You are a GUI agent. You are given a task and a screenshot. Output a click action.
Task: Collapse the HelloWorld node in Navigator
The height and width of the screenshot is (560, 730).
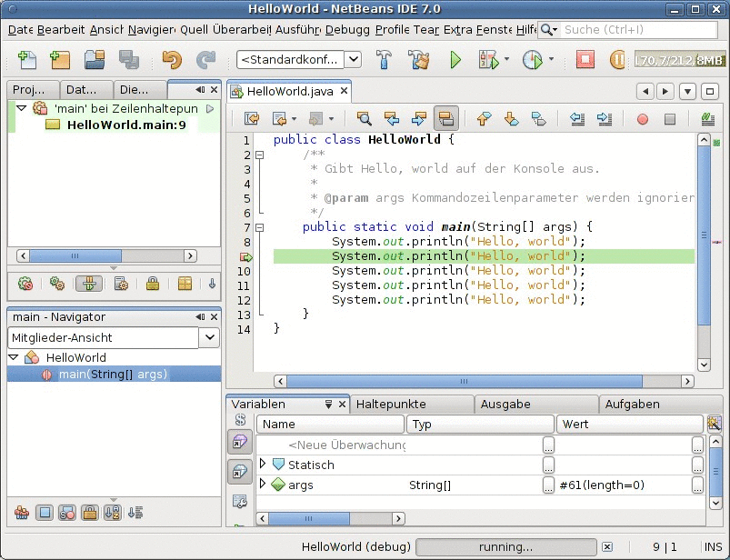(14, 357)
